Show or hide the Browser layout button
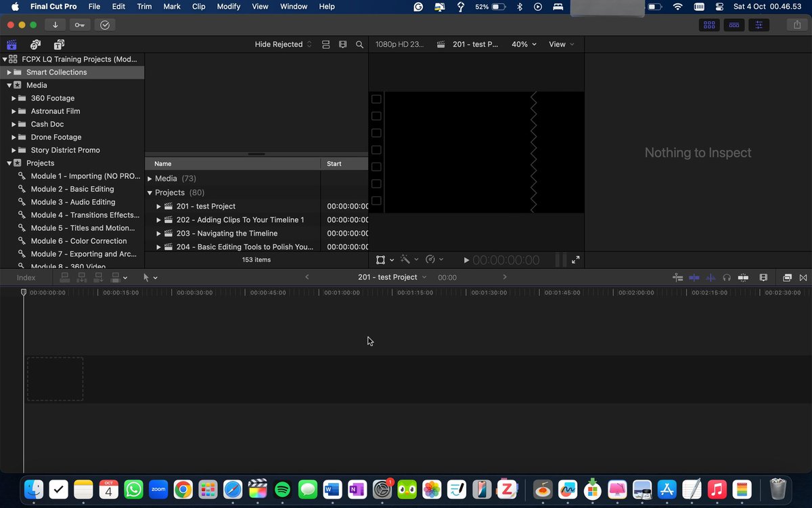The width and height of the screenshot is (812, 508). point(709,24)
